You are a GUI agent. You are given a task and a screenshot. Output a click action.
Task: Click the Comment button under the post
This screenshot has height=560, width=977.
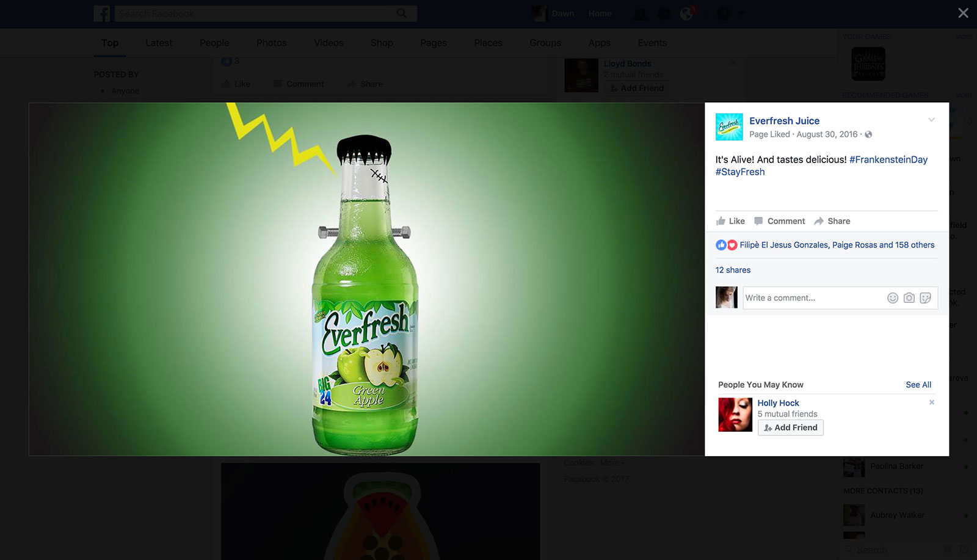[780, 221]
